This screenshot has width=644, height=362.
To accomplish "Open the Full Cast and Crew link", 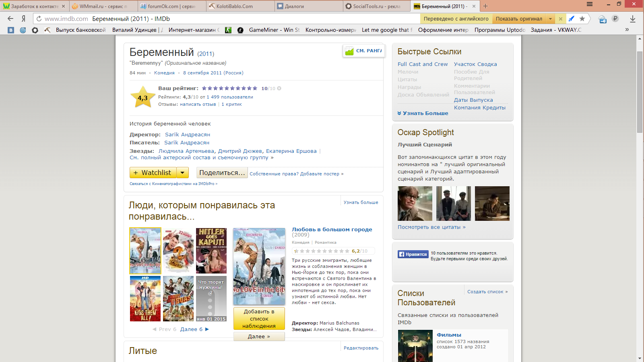I will click(x=423, y=64).
